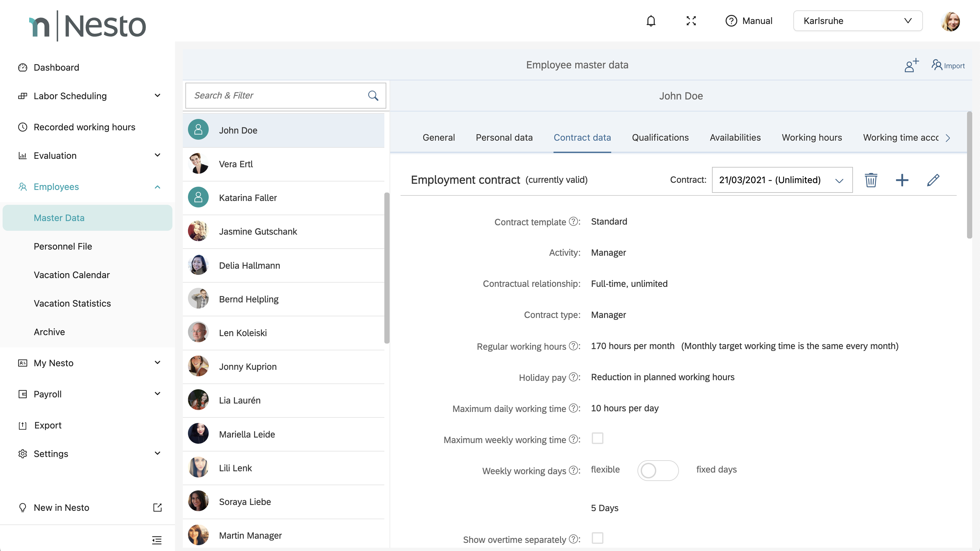Click add new employee icon

pos(911,65)
